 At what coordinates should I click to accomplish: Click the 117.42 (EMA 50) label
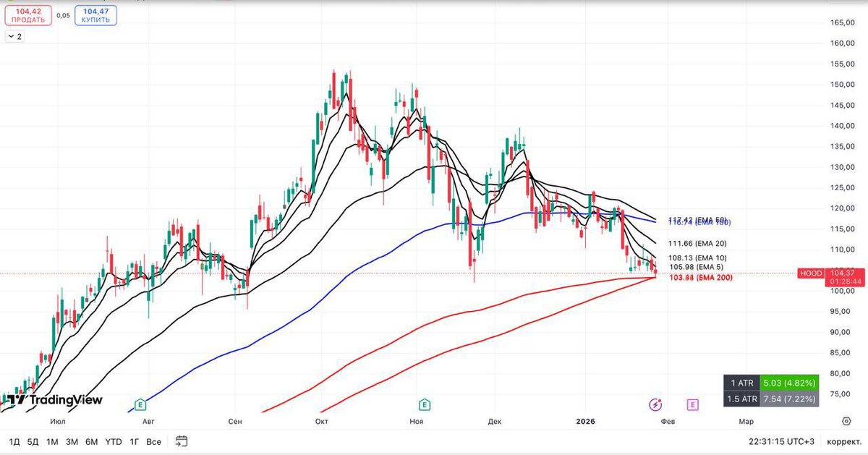[697, 219]
